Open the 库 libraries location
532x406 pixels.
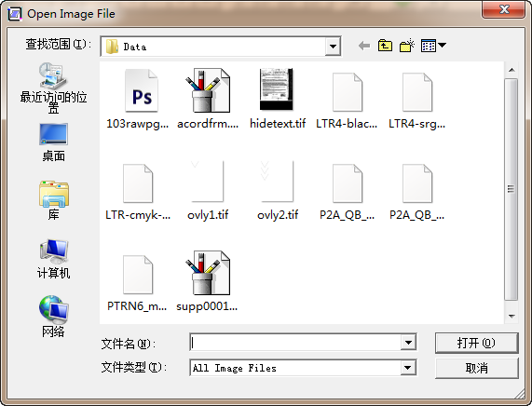pyautogui.click(x=53, y=200)
